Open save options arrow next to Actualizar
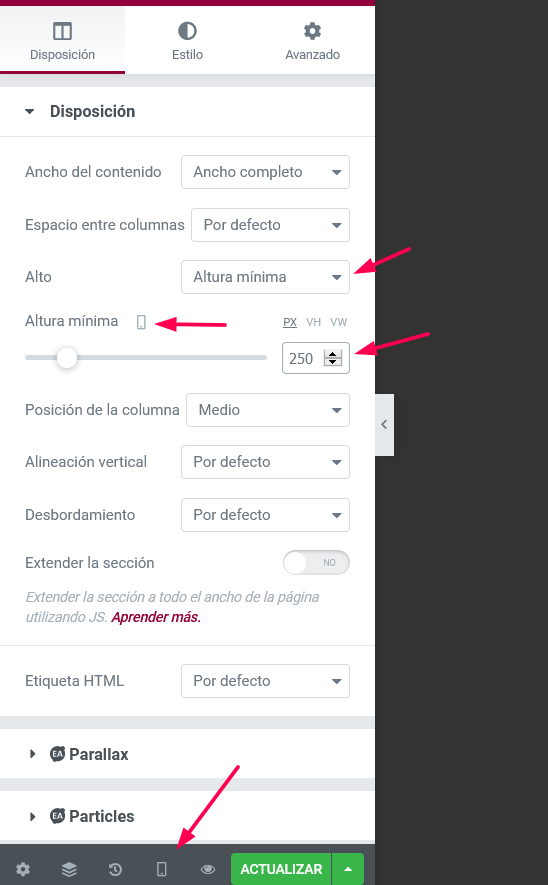This screenshot has height=885, width=548. 348,869
